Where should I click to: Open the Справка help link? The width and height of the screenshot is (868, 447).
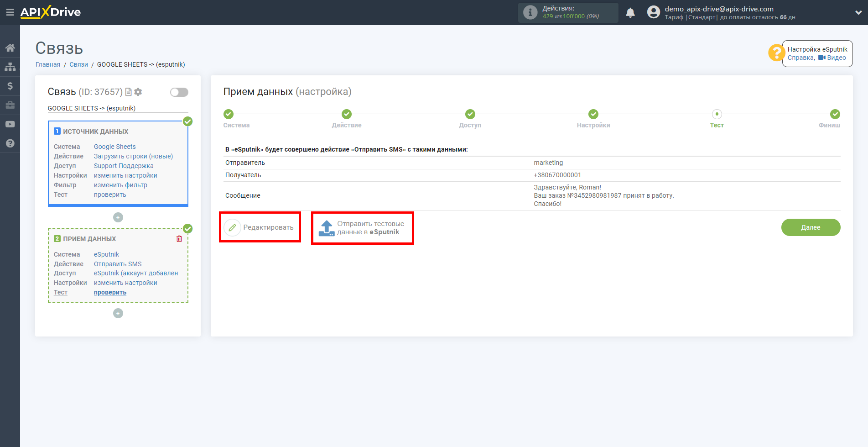tap(800, 58)
